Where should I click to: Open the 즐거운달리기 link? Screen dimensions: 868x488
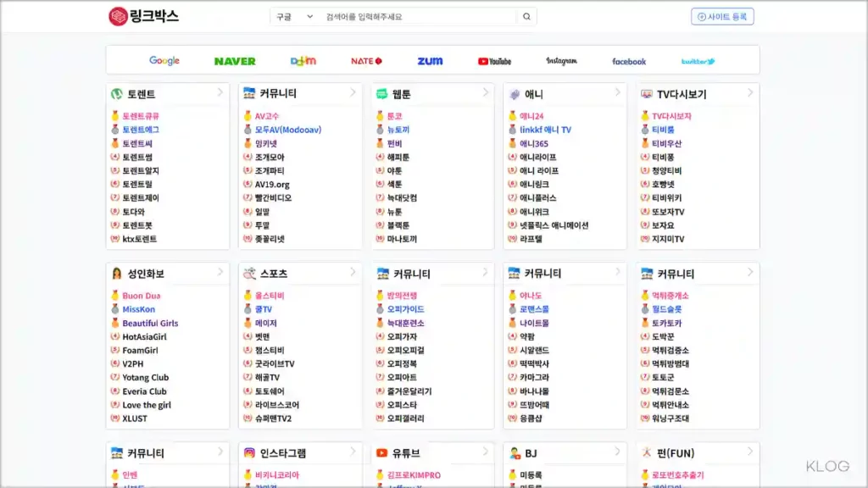(409, 391)
